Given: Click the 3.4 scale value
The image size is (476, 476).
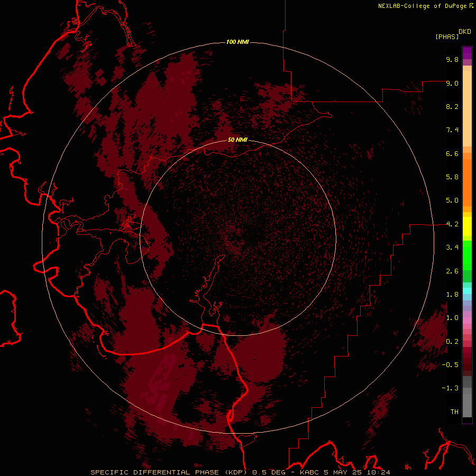Looking at the screenshot, I should 452,248.
